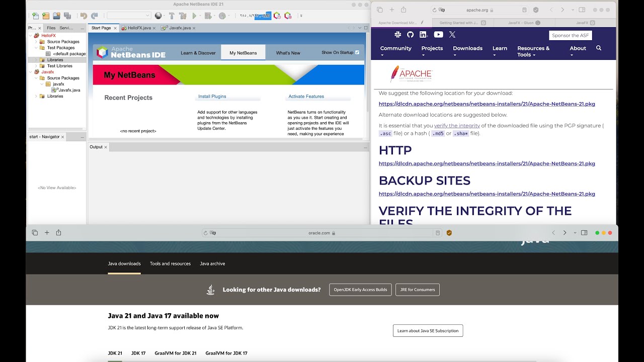Click the Save All icon in NetBeans
Screen dimensions: 644x362
pos(68,16)
